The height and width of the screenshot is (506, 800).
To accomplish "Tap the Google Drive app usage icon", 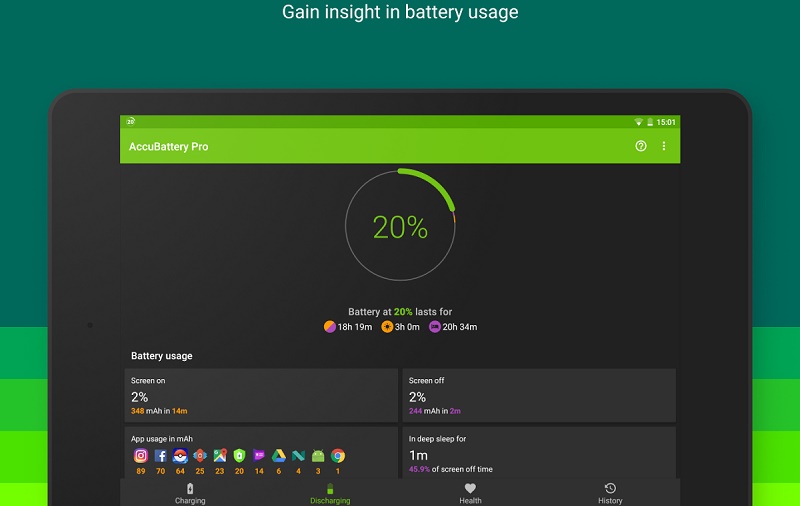I will (279, 456).
